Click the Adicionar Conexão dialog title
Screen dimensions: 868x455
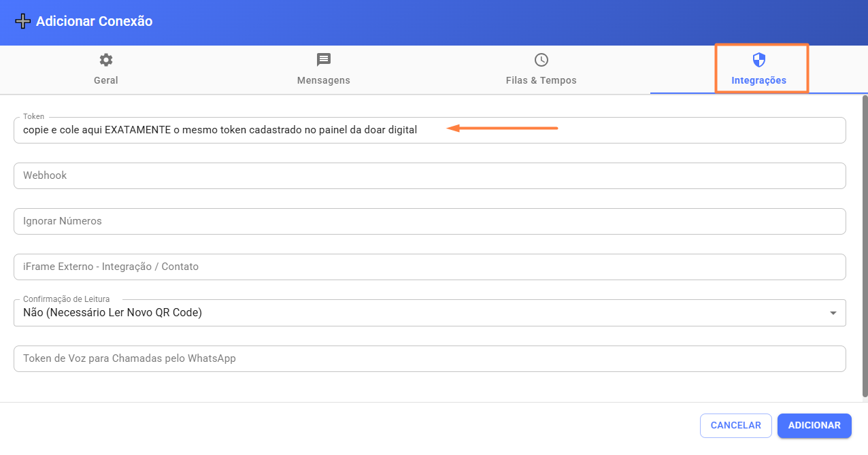94,22
